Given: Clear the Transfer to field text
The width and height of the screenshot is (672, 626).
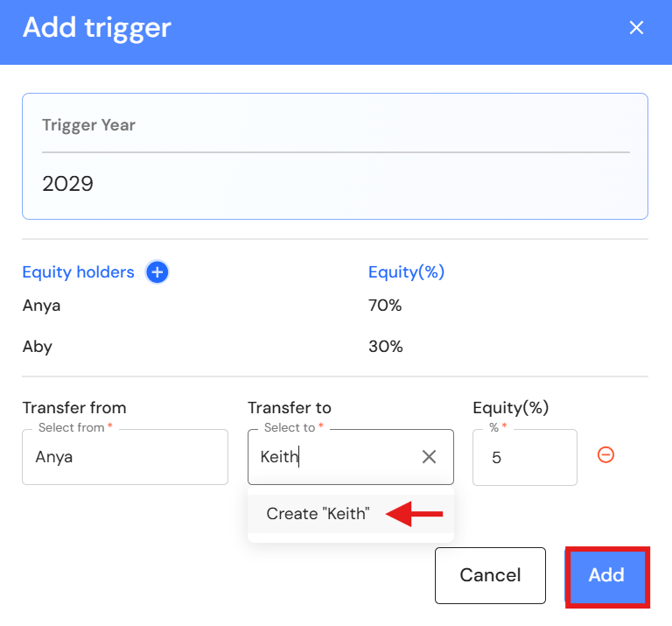Looking at the screenshot, I should point(429,456).
